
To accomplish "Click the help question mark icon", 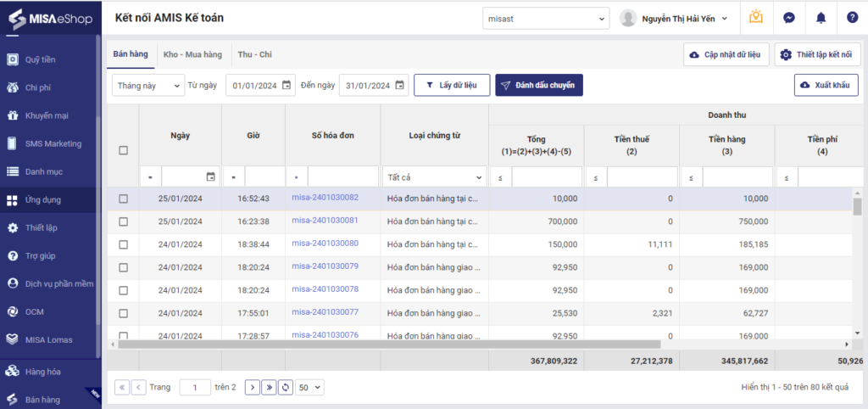I will click(852, 18).
